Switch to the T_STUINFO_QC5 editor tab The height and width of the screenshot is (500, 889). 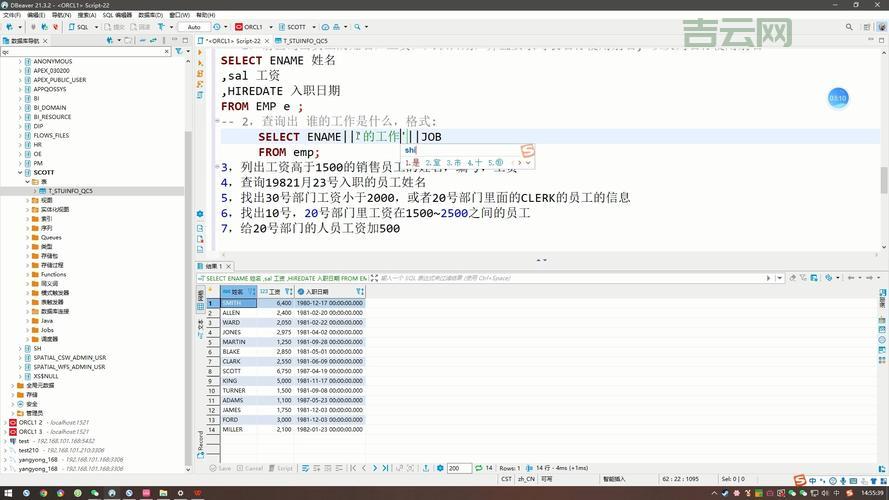click(301, 41)
